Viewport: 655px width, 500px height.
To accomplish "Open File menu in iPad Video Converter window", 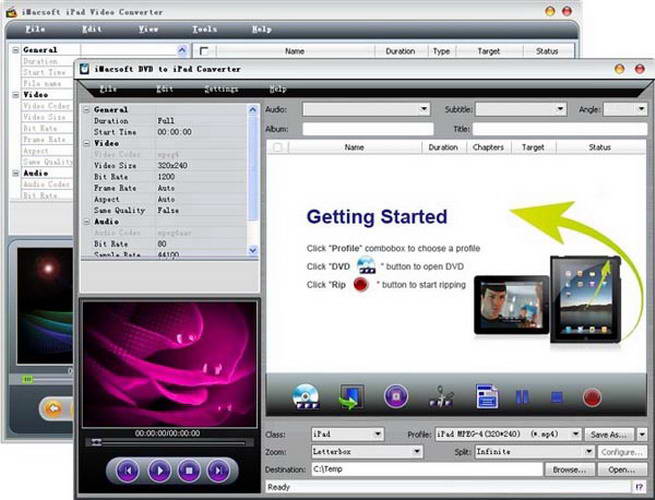I will [35, 29].
